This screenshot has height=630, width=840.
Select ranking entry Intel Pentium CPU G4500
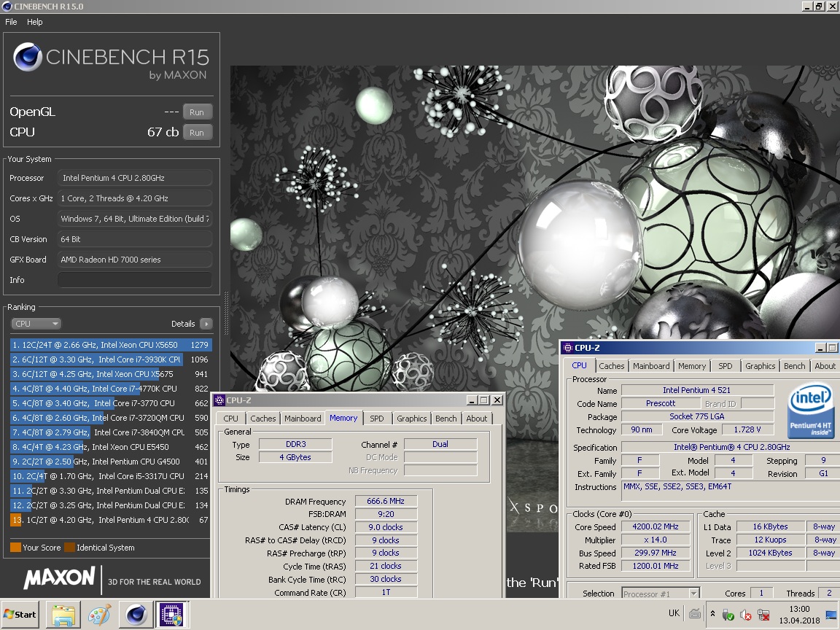click(x=110, y=462)
